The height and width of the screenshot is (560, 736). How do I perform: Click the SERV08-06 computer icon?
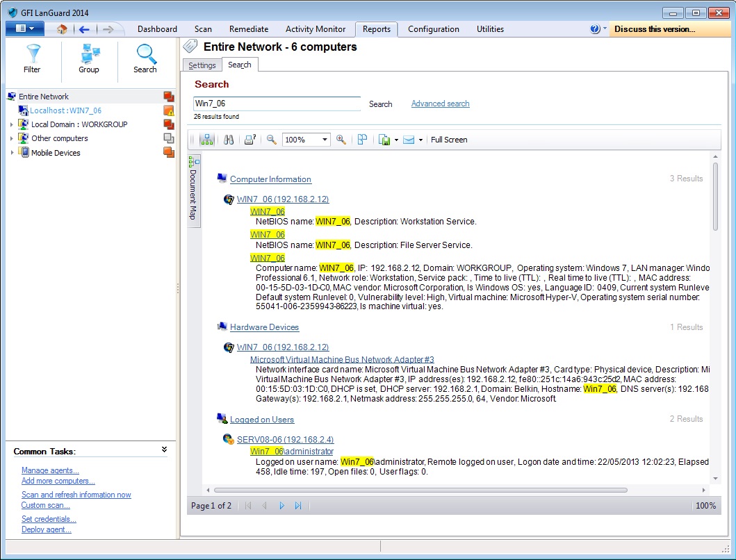click(x=228, y=439)
